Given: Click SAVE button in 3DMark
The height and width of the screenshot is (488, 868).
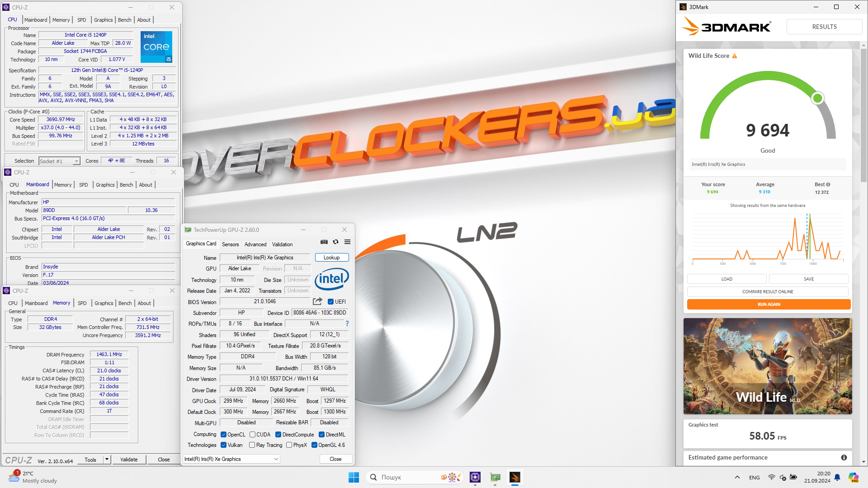Looking at the screenshot, I should 808,279.
